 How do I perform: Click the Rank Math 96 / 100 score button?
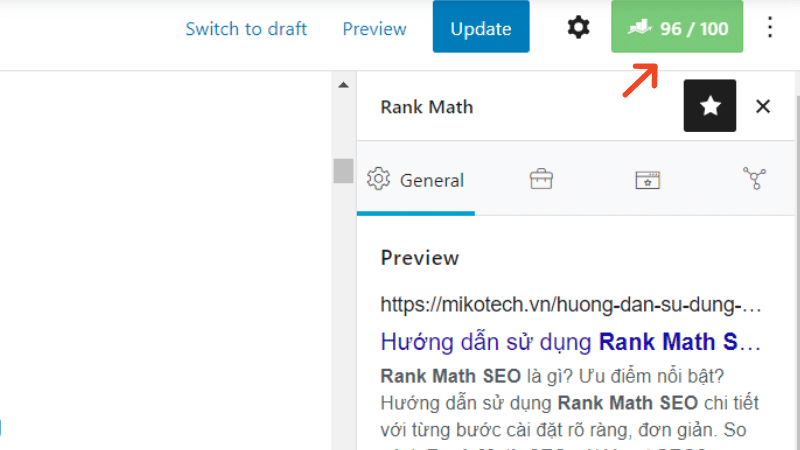coord(677,28)
